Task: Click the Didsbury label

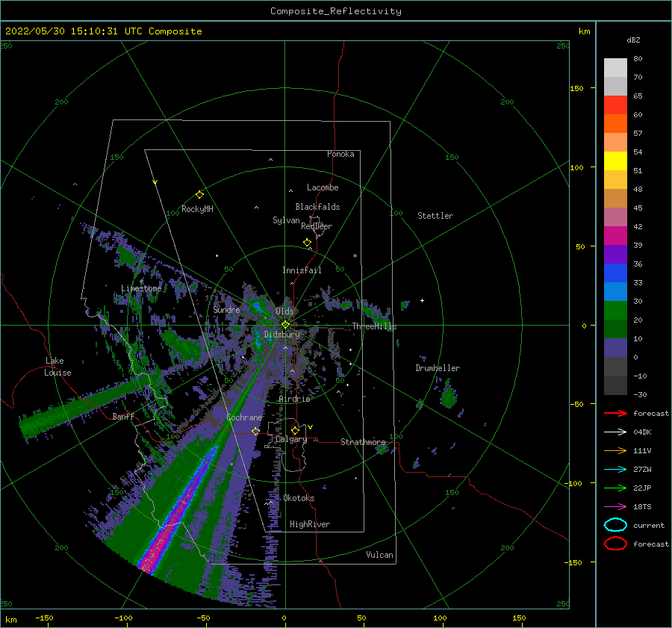Action: 282,335
